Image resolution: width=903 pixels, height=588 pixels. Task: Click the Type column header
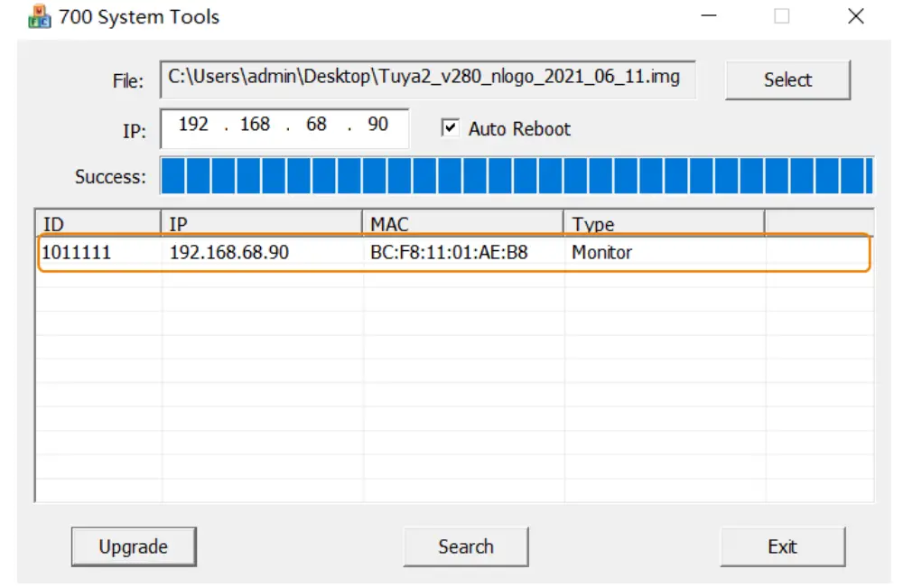[664, 224]
